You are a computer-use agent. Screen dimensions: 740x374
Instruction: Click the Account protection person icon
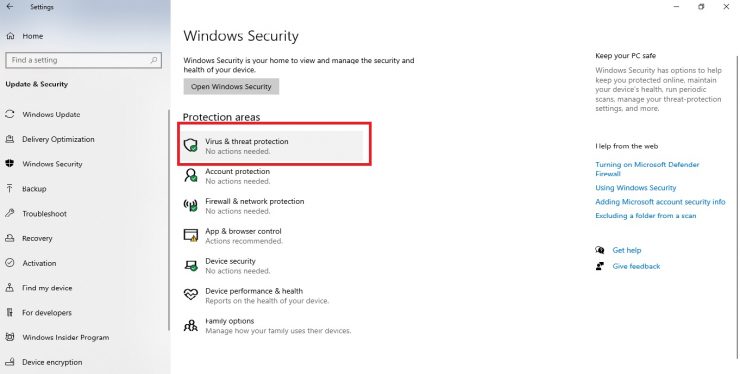point(191,176)
